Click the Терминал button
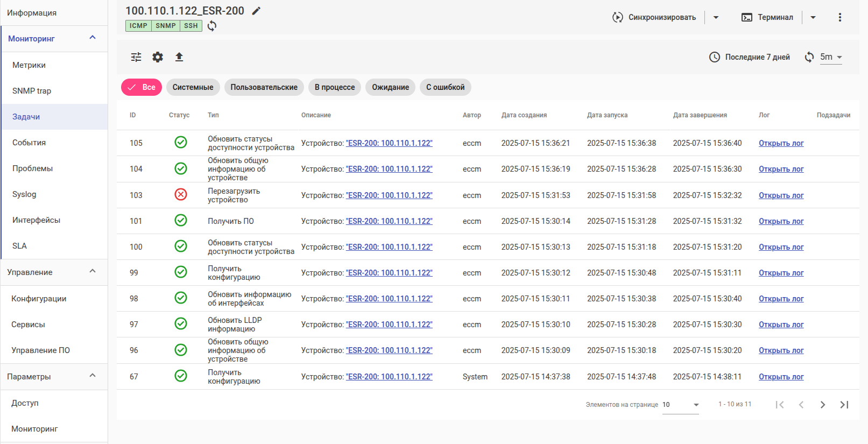This screenshot has height=444, width=868. [768, 17]
